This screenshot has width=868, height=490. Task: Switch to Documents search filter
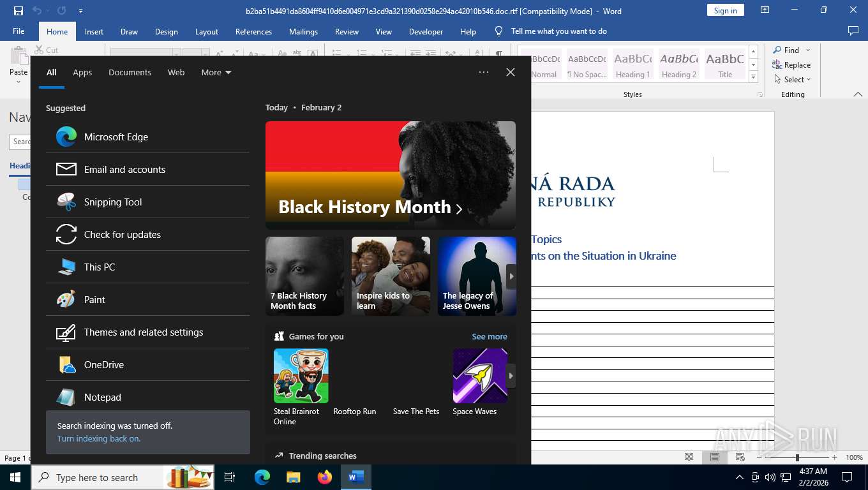pos(130,72)
